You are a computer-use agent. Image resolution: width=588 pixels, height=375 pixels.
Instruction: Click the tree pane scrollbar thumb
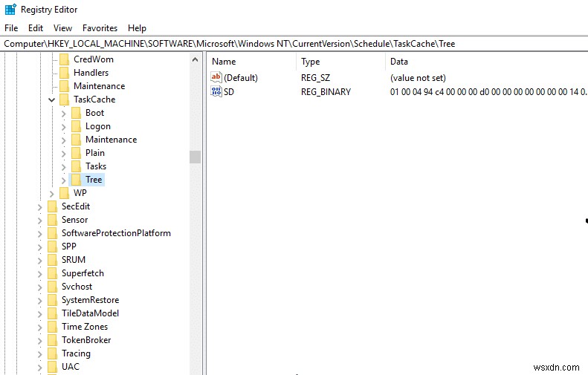point(195,157)
